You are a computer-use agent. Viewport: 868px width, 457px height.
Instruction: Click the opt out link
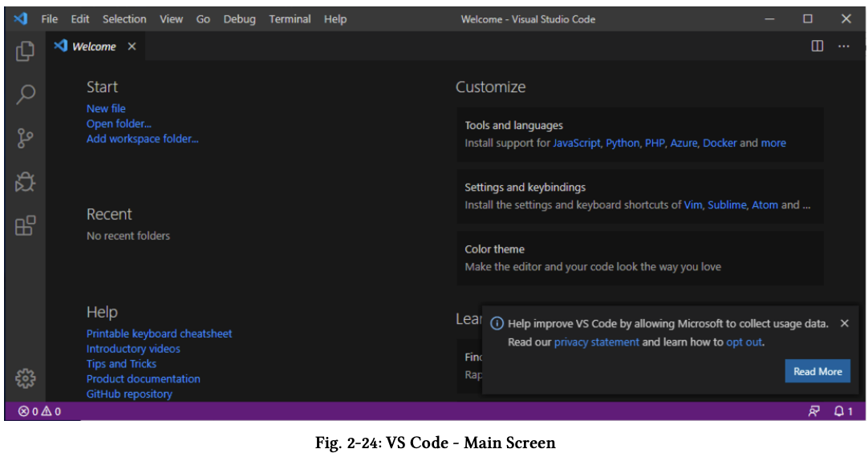coord(744,342)
